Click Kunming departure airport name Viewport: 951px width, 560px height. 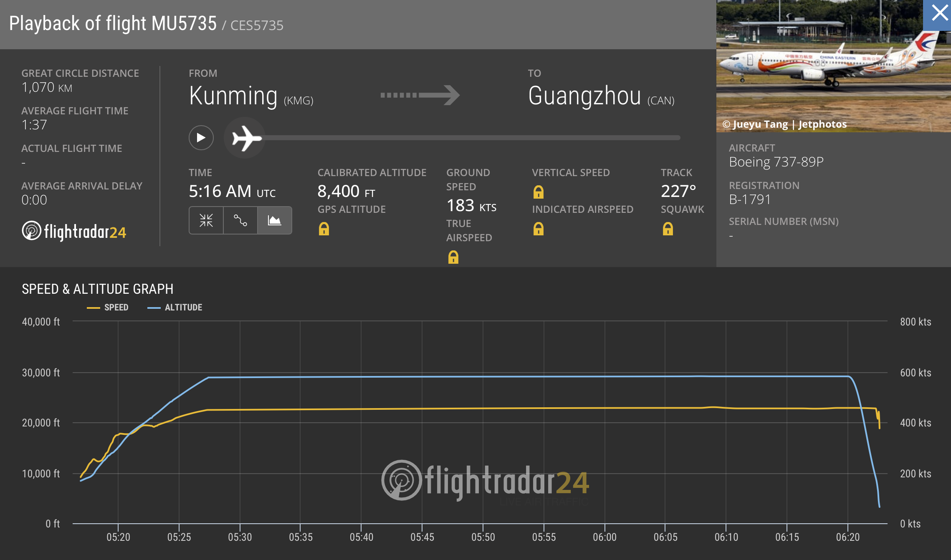(233, 96)
